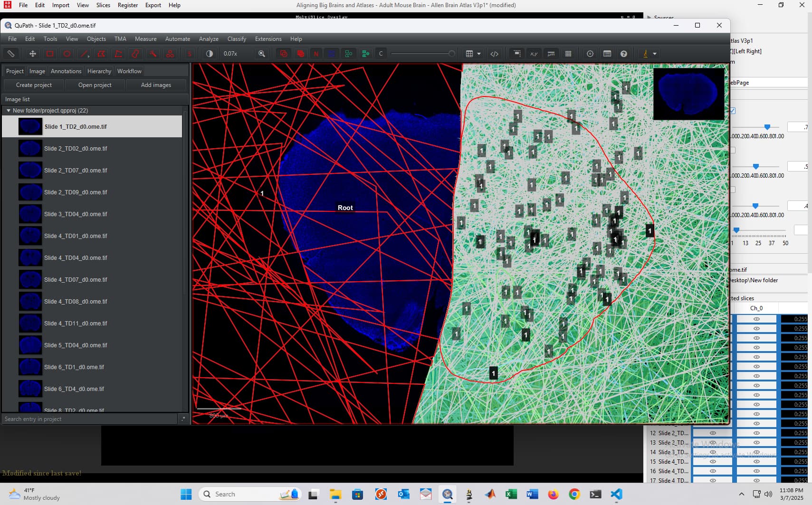The image size is (812, 505).
Task: Open the measurement table dropdown arrow
Action: coord(480,54)
